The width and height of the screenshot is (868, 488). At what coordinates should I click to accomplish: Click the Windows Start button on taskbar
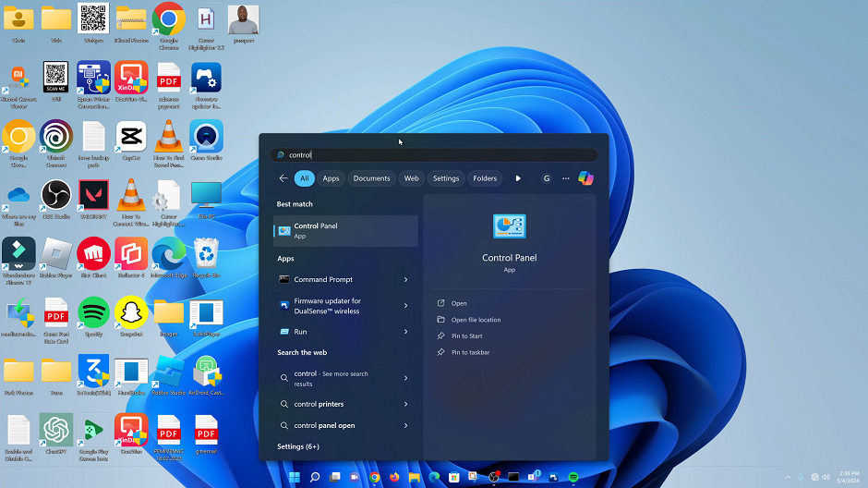(295, 477)
